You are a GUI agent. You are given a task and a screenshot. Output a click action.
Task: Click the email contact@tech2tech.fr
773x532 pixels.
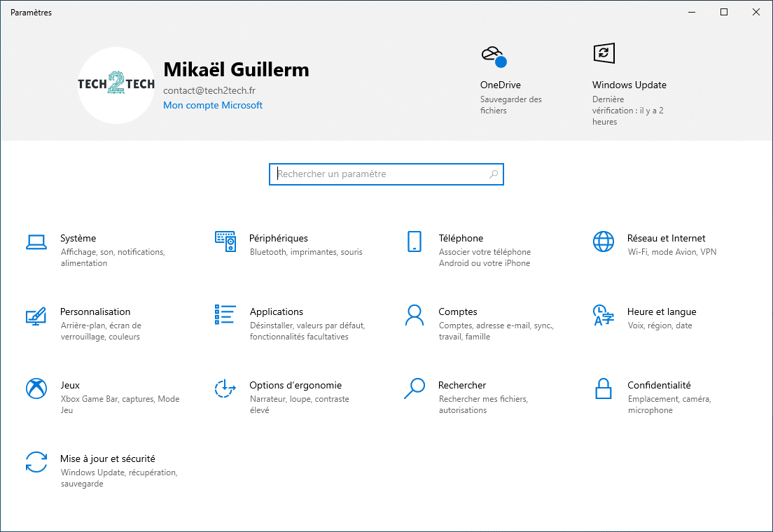coord(209,90)
